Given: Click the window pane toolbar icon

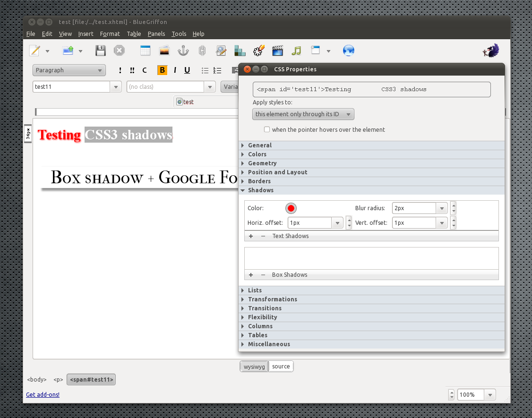Looking at the screenshot, I should coord(316,50).
